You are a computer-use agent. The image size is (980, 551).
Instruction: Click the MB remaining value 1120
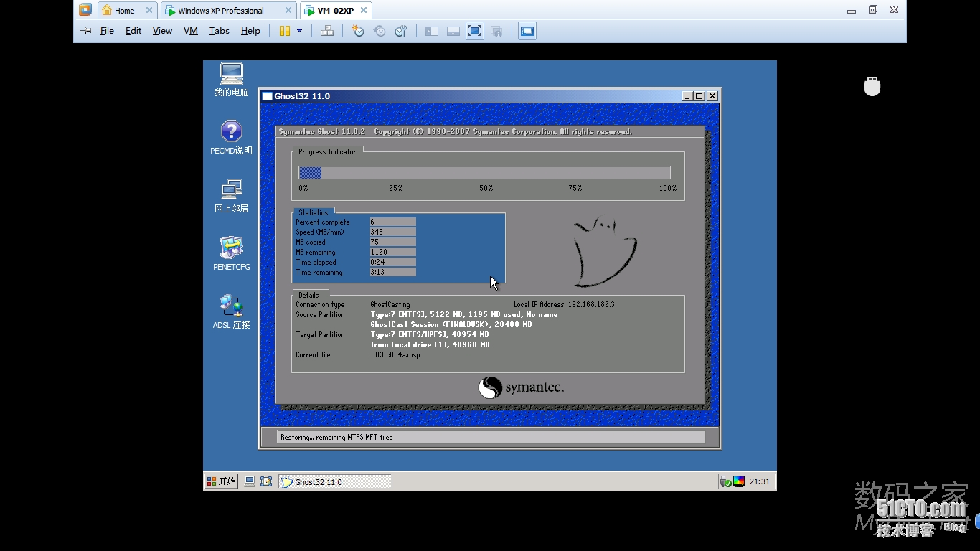[x=392, y=252]
